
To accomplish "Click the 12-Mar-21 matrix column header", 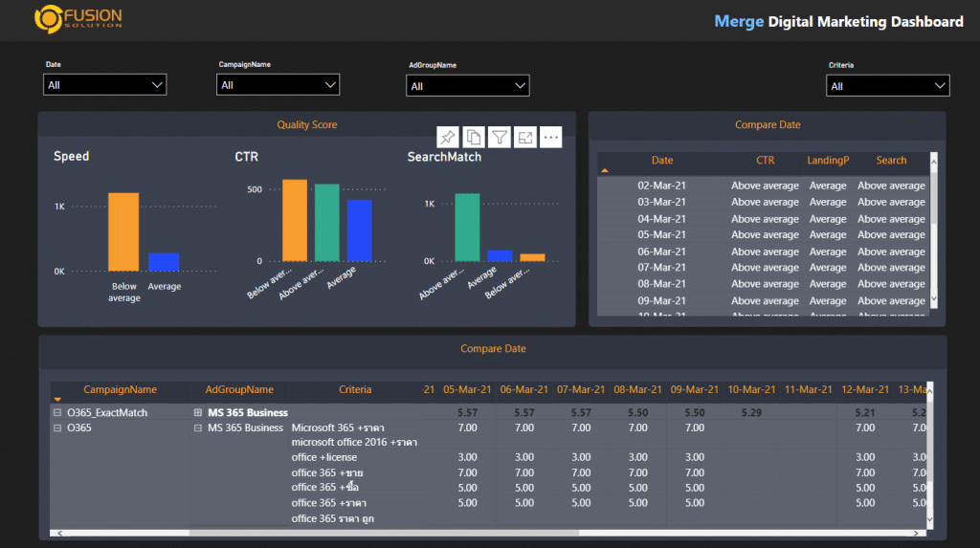I will point(865,389).
